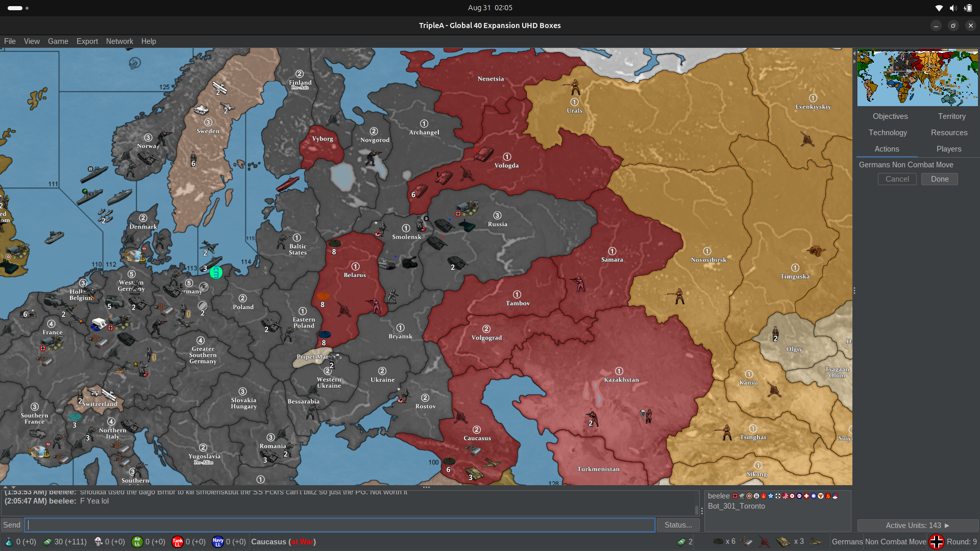Click the Nenetsia territory label
Viewport: 980px width, 551px height.
(x=491, y=79)
